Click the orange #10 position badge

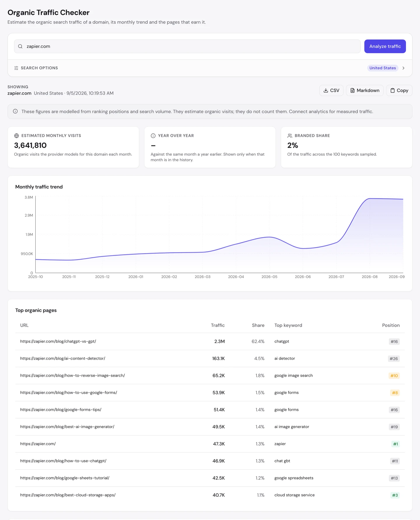click(x=394, y=376)
